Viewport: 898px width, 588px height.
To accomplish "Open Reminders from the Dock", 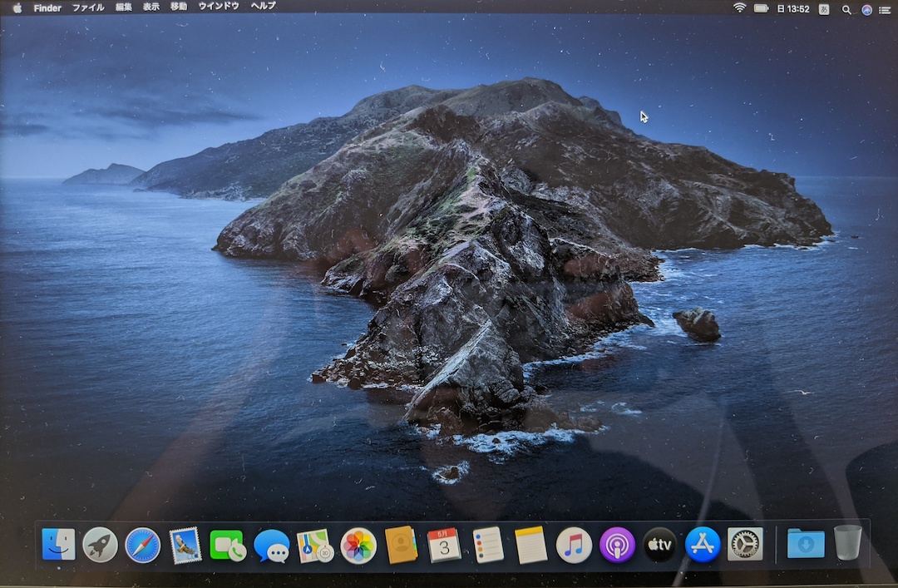I will pos(487,545).
